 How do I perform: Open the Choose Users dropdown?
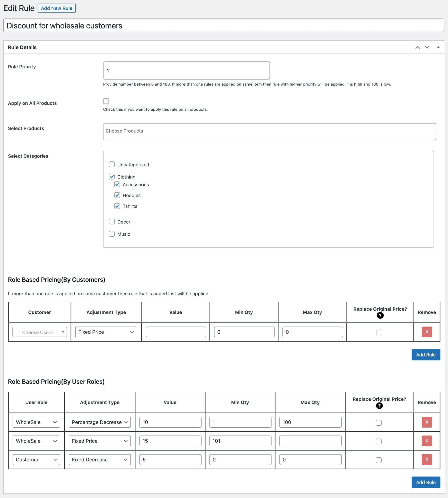(39, 332)
